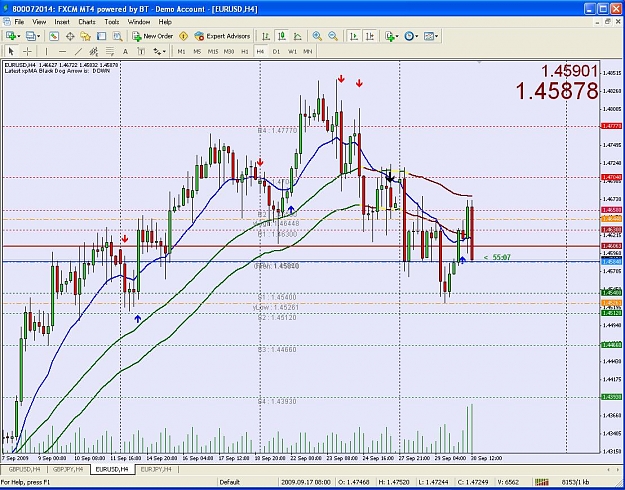The width and height of the screenshot is (625, 490).
Task: Click the connection status 8153/1 kb
Action: coord(575,482)
